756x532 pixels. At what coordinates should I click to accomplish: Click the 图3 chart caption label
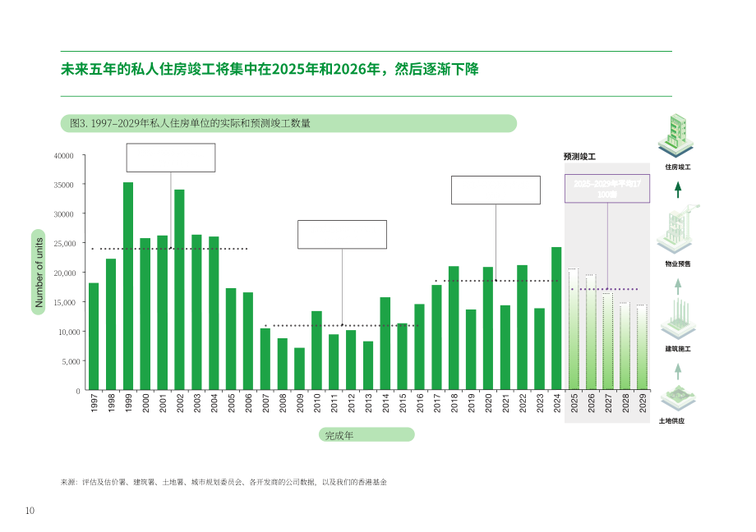click(288, 123)
